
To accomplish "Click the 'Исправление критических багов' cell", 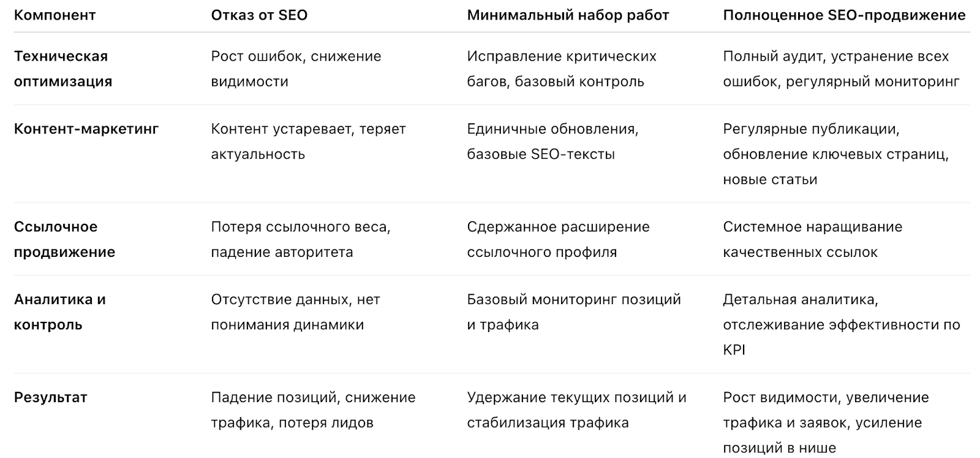I will 561,69.
